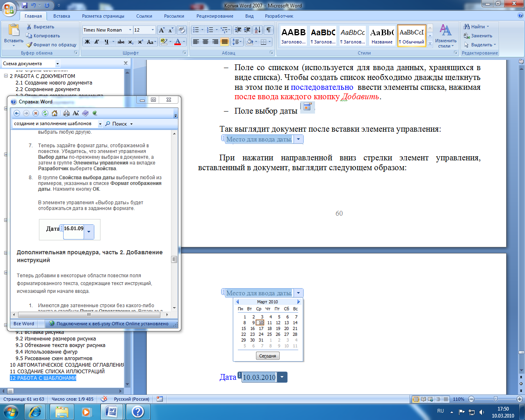Click Все Word in Help status bar
This screenshot has height=420, width=525.
click(x=24, y=324)
